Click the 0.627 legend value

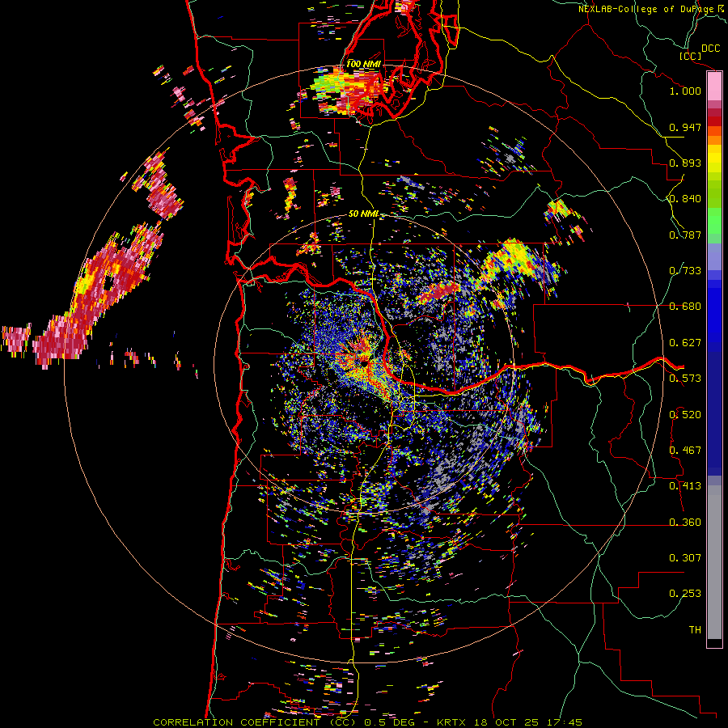tap(685, 343)
